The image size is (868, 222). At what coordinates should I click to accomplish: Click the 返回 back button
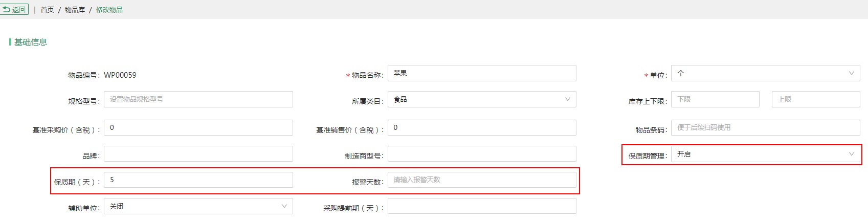14,10
